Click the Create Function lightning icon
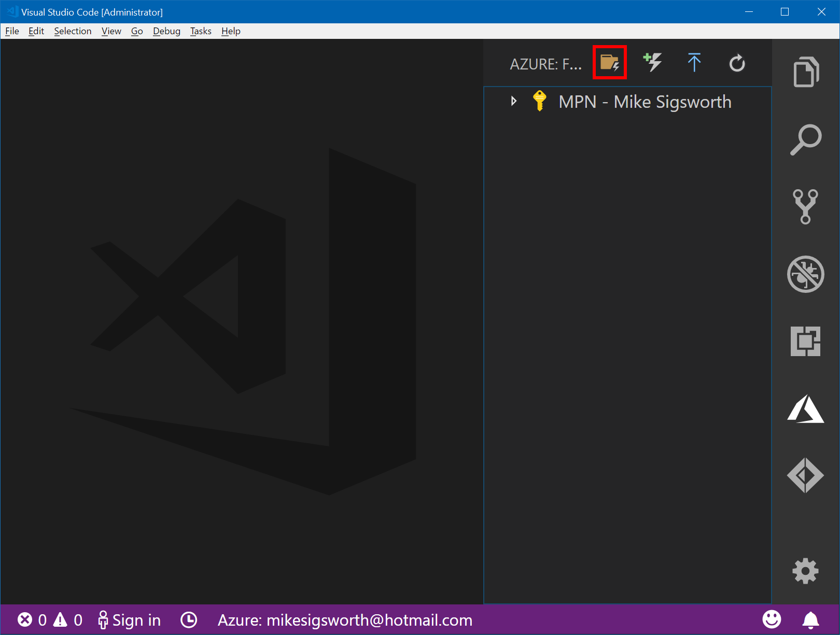Image resolution: width=840 pixels, height=635 pixels. (652, 63)
